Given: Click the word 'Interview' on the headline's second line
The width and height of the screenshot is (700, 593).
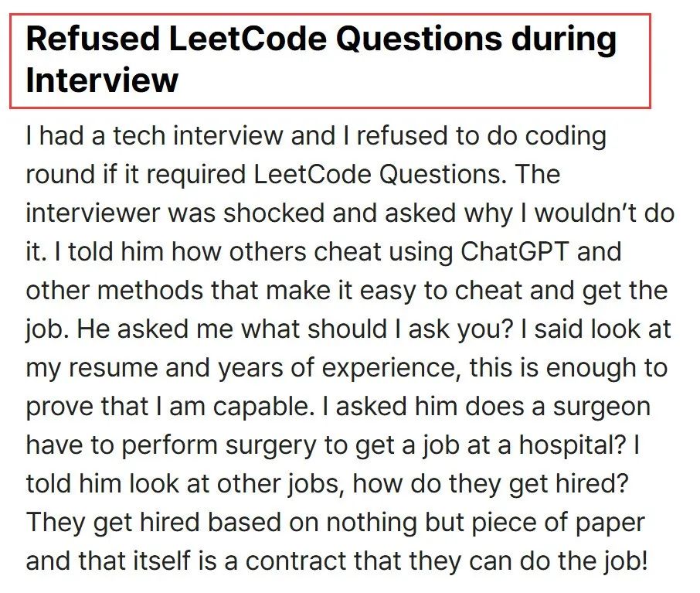Looking at the screenshot, I should [102, 80].
